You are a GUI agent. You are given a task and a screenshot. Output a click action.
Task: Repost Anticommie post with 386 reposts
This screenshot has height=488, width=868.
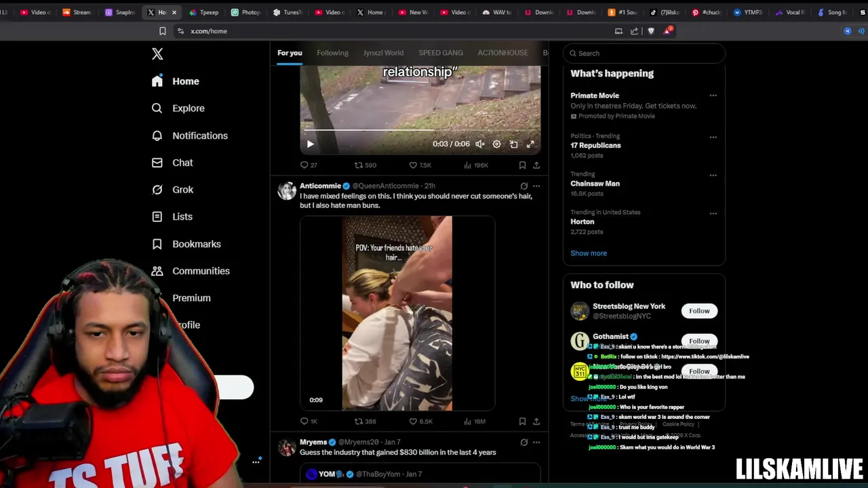tap(365, 422)
